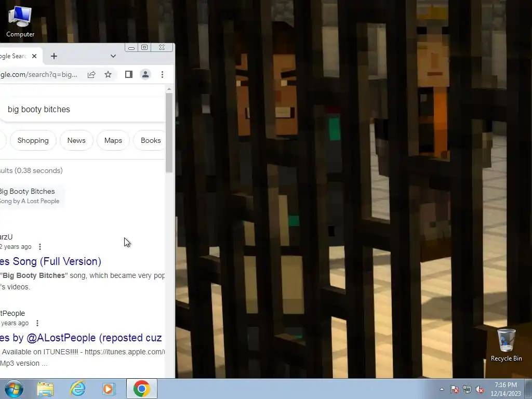Viewport: 532px width, 399px height.
Task: Click the page scroll-up arrow
Action: [x=169, y=89]
